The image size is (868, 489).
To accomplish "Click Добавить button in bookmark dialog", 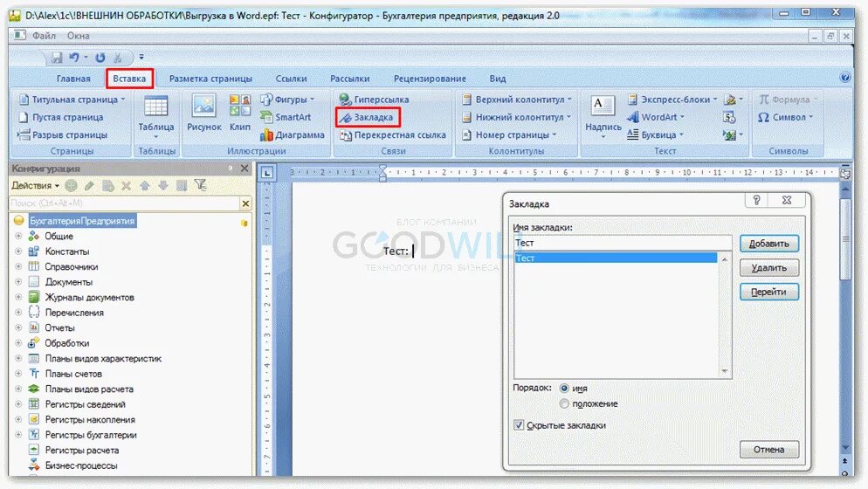I will point(769,244).
